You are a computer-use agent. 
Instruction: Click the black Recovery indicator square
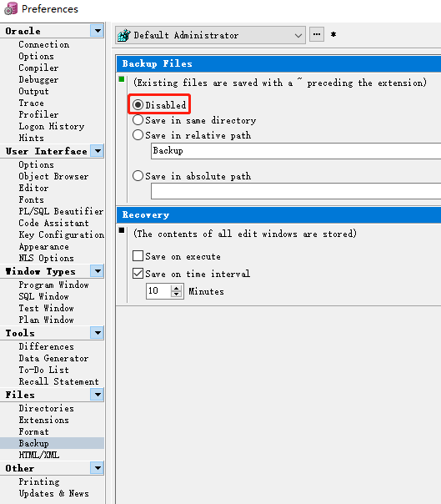pos(122,230)
